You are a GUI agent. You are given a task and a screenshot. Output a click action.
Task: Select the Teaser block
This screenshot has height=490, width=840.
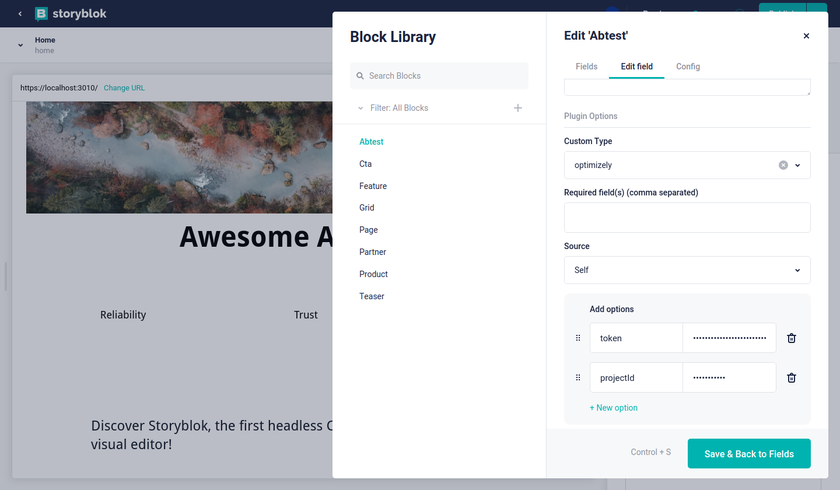click(371, 296)
